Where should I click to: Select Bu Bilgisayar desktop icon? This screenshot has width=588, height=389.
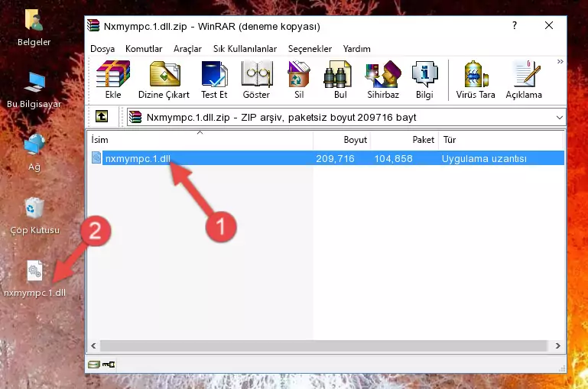click(x=34, y=90)
